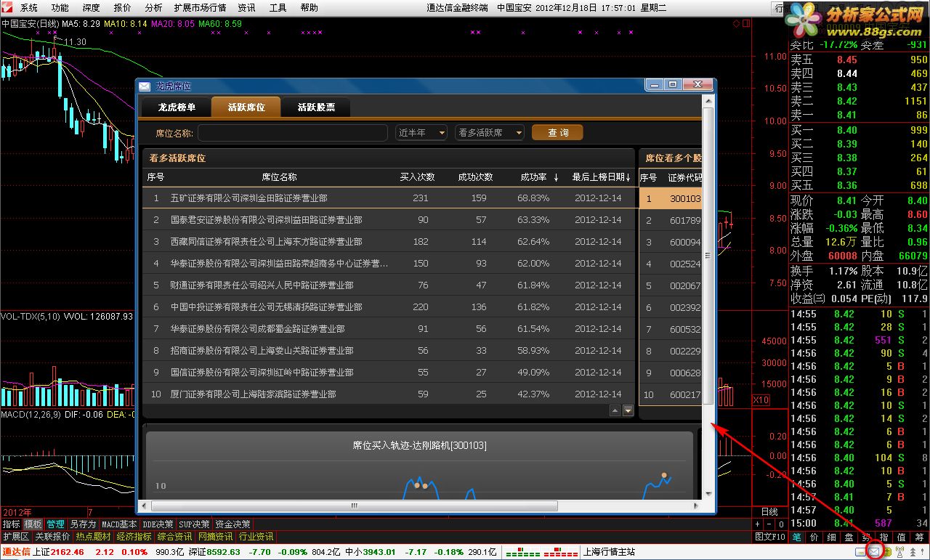Image resolution: width=930 pixels, height=560 pixels.
Task: Select row 国泰君安证券股份有限公司深圳益田路证券营业部
Action: [x=389, y=219]
